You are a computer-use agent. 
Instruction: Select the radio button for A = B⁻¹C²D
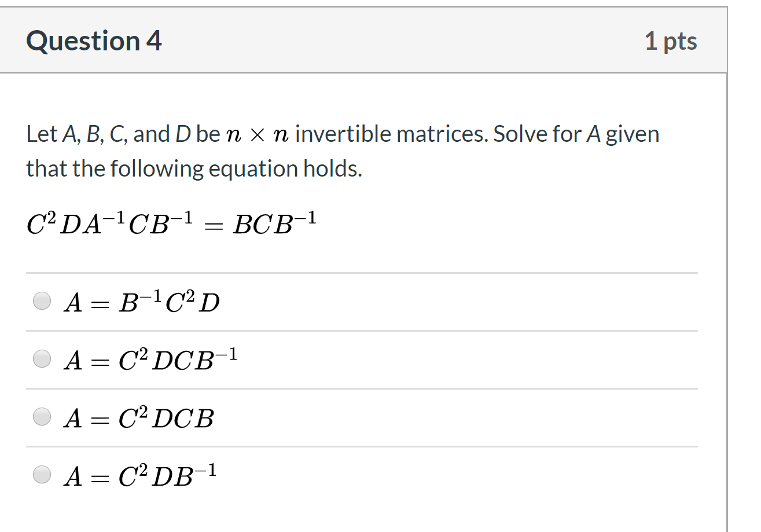tap(41, 301)
